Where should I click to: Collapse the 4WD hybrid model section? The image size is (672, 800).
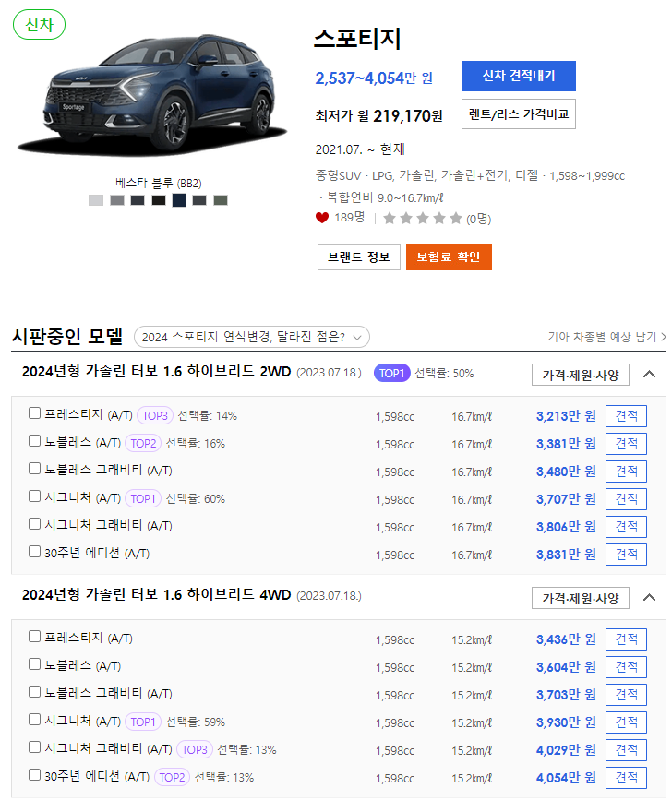(x=649, y=597)
